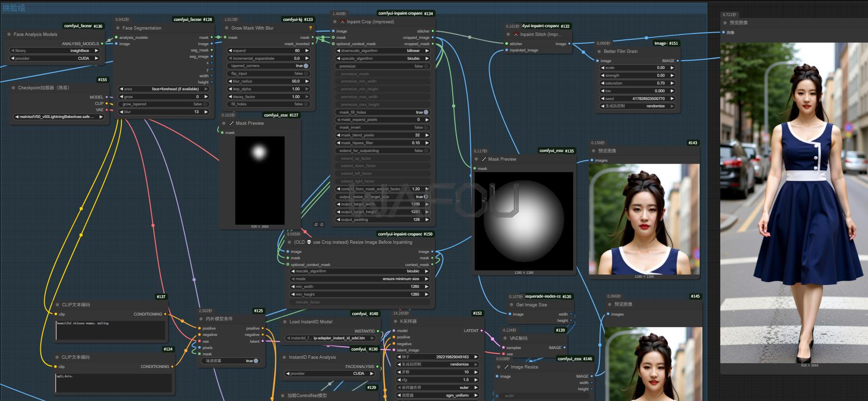Click collapse dot on Load InstantID Model node

pyautogui.click(x=285, y=322)
